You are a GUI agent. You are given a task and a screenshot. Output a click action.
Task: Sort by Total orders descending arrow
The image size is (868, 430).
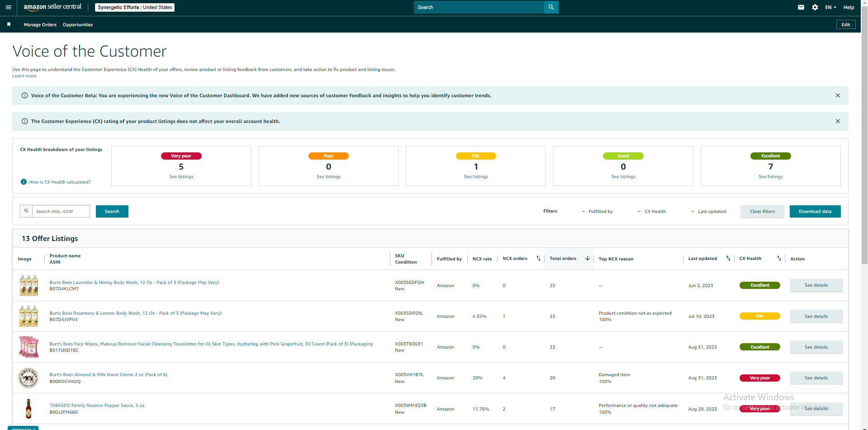click(x=588, y=258)
